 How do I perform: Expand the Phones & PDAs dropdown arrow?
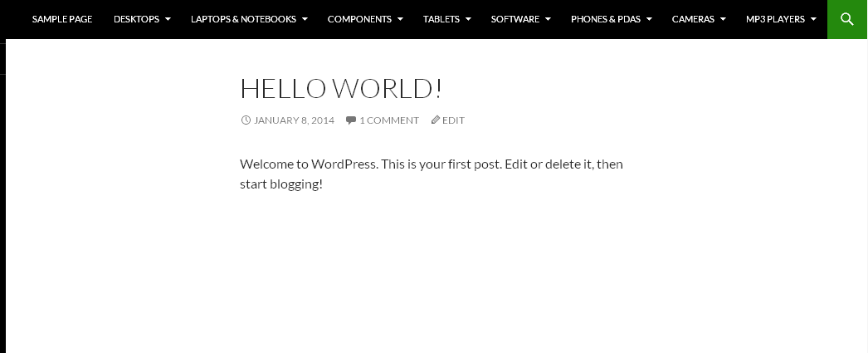click(x=649, y=19)
